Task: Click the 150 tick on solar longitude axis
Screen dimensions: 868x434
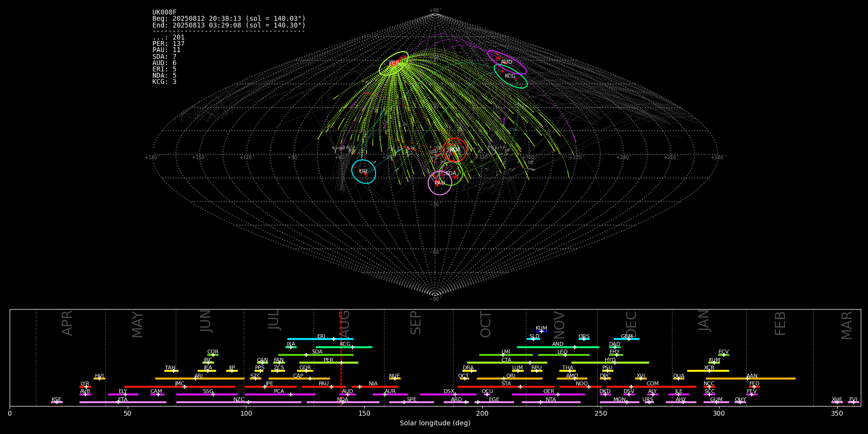Action: tap(364, 413)
